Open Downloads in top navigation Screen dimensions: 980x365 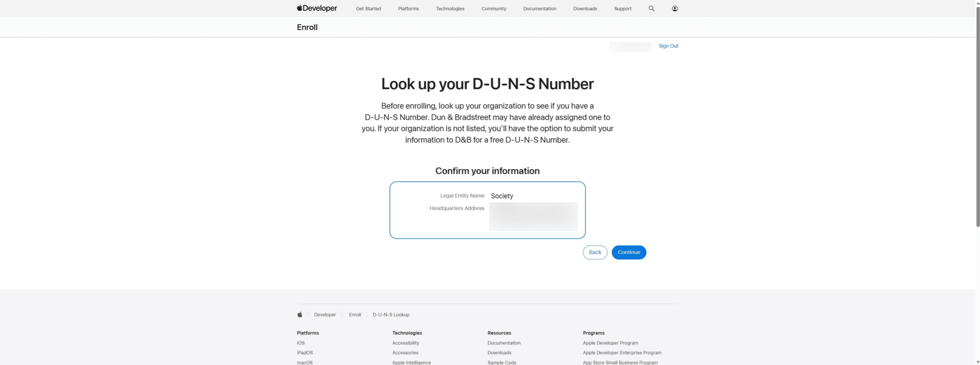coord(585,8)
